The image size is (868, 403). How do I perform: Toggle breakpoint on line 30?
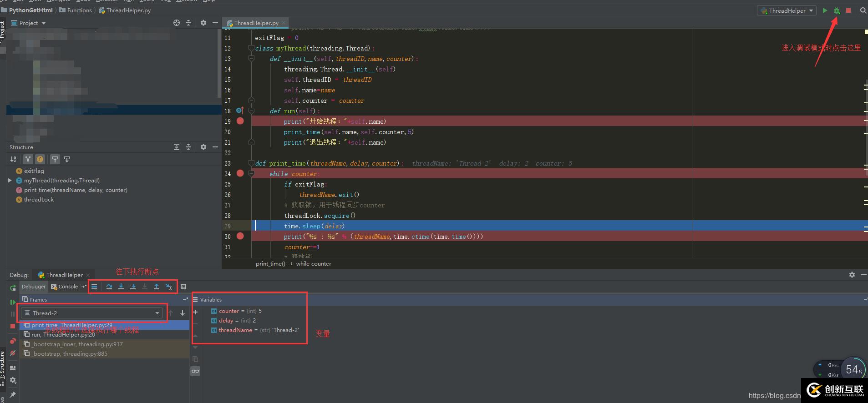(240, 236)
